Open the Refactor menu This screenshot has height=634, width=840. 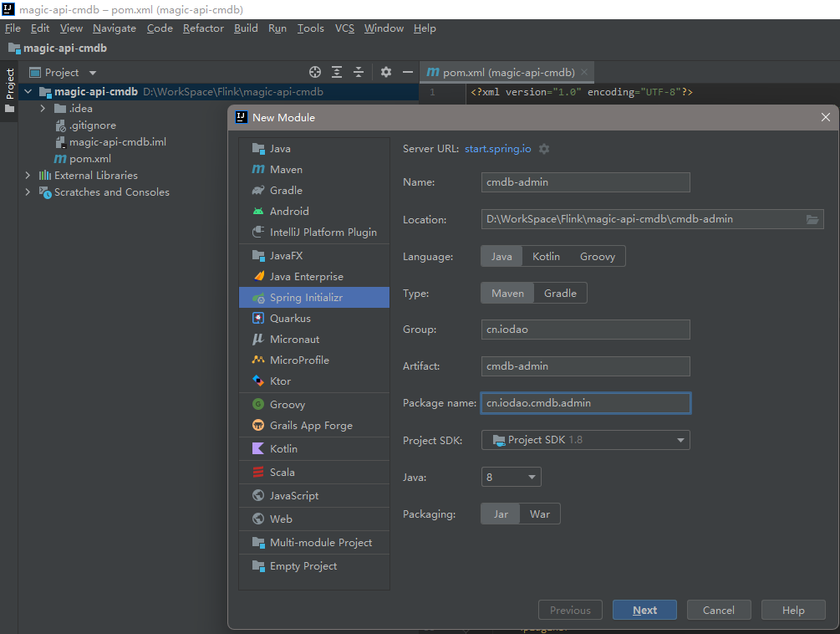(203, 28)
